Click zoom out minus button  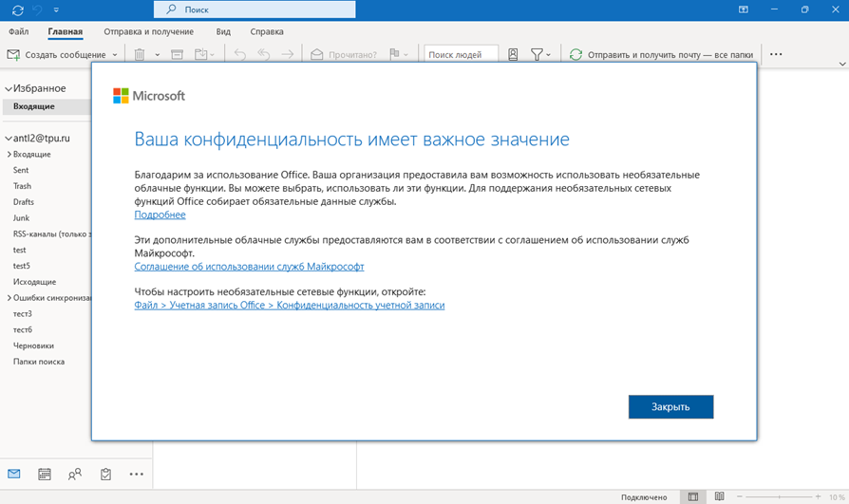point(740,497)
